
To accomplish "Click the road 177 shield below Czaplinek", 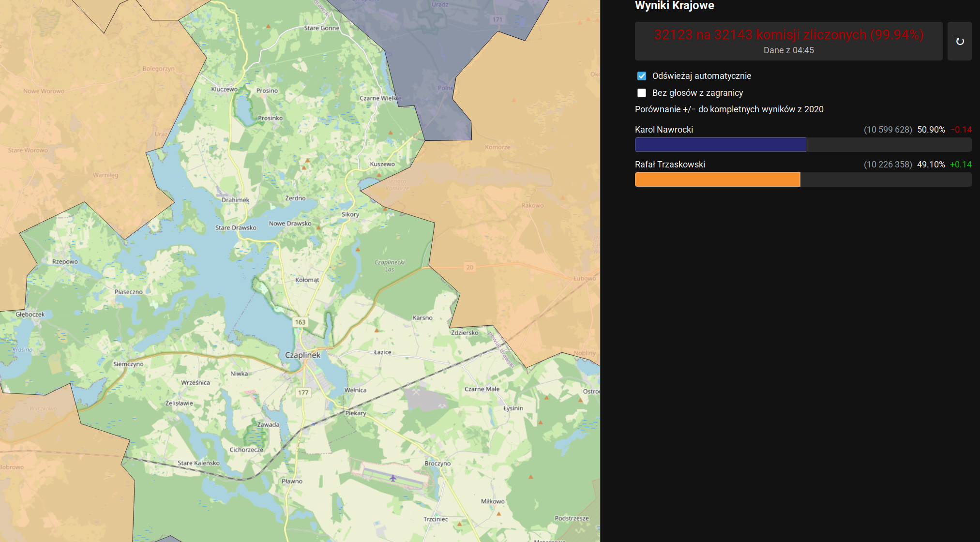I will [303, 392].
